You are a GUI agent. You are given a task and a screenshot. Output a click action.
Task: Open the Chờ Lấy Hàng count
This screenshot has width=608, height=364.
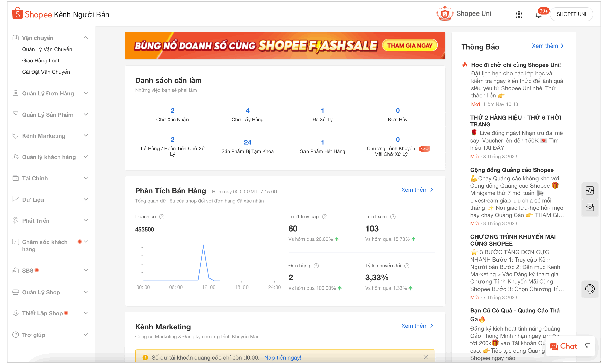[248, 111]
